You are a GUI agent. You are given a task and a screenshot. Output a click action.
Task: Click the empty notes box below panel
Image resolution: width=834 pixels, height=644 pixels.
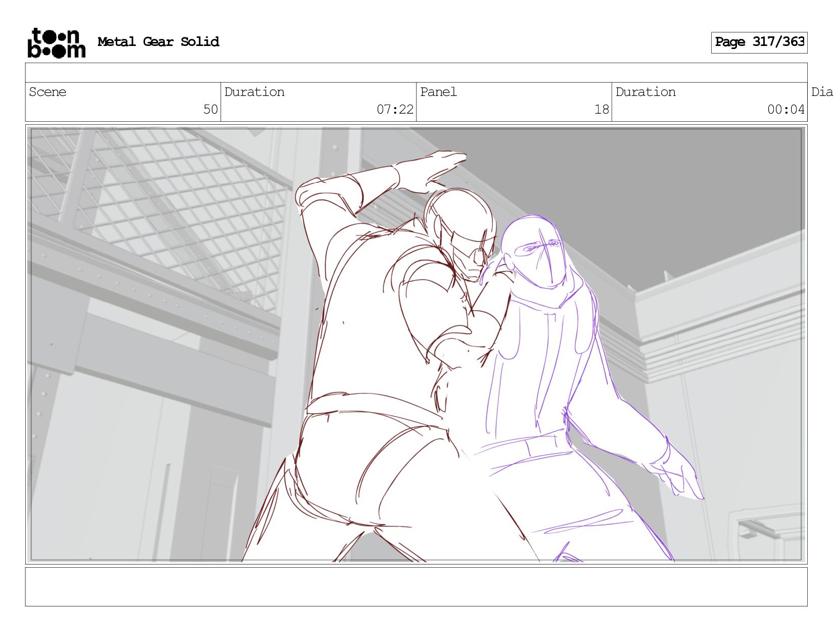pyautogui.click(x=416, y=586)
